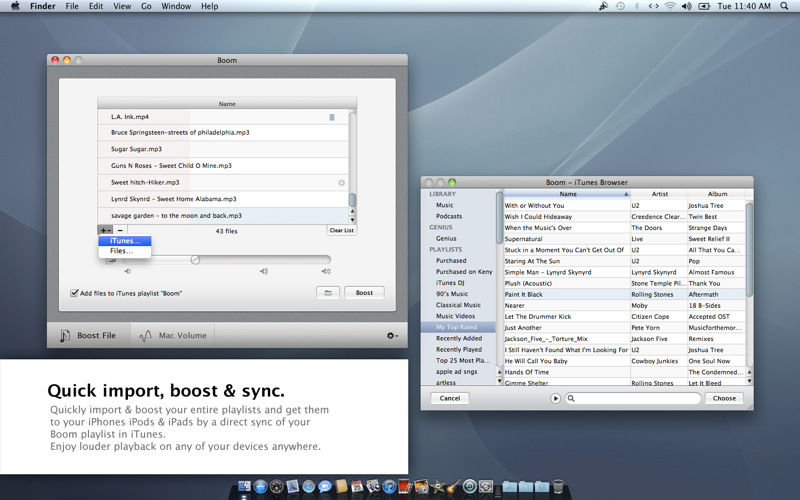
Task: Select the low volume speaker icon under slider
Action: pyautogui.click(x=128, y=271)
